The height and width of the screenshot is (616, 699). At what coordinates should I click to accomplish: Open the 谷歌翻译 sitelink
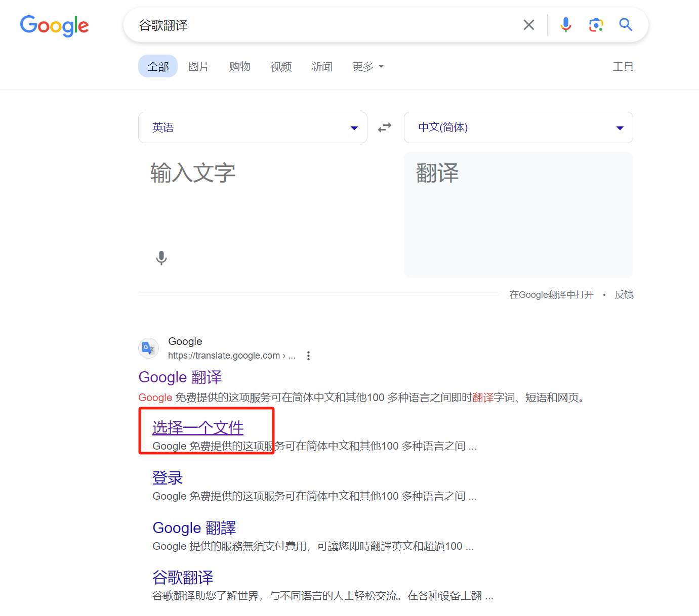coord(183,578)
